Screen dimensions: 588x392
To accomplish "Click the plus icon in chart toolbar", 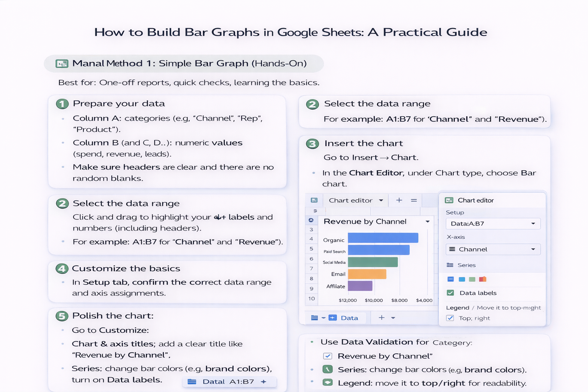I will pos(399,200).
